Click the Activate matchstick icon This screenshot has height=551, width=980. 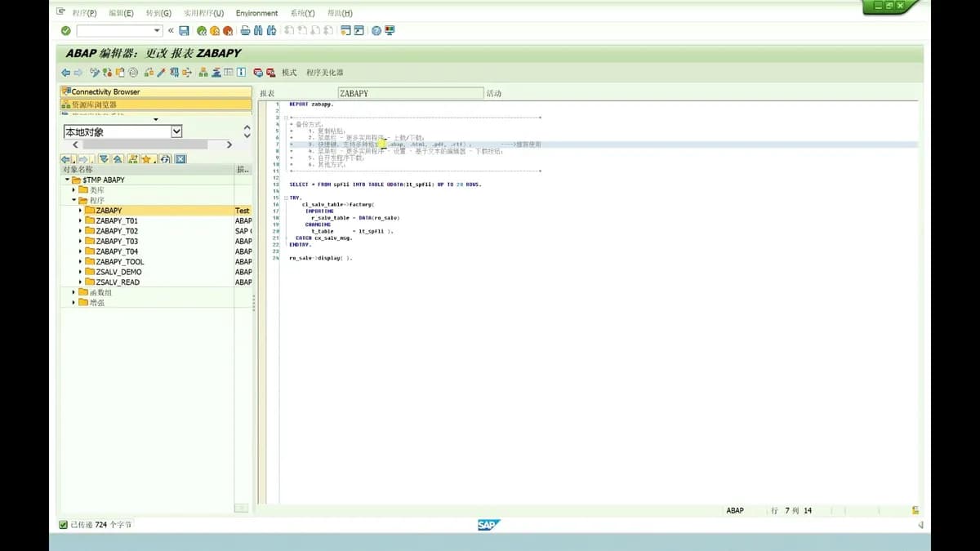(x=161, y=73)
